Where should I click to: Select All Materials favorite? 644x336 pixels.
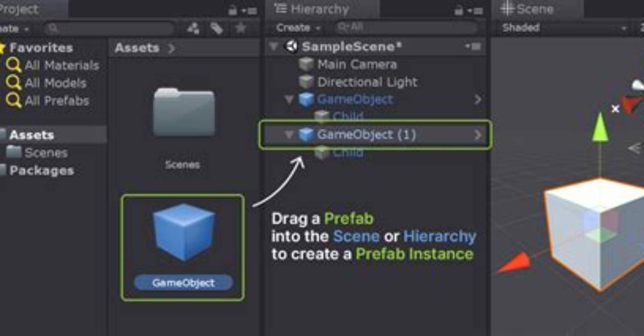pos(62,65)
